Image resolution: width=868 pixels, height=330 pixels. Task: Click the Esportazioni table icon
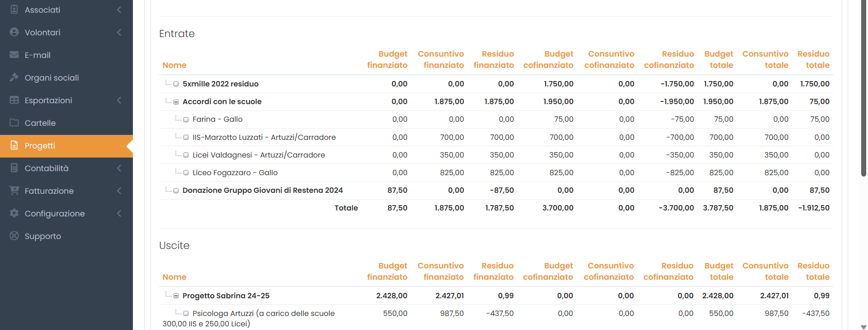tap(14, 100)
